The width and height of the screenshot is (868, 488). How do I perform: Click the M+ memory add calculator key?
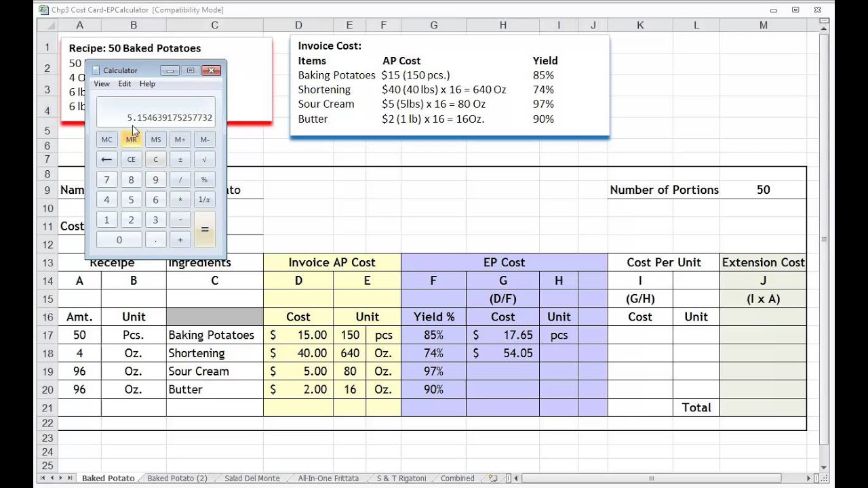(x=180, y=140)
